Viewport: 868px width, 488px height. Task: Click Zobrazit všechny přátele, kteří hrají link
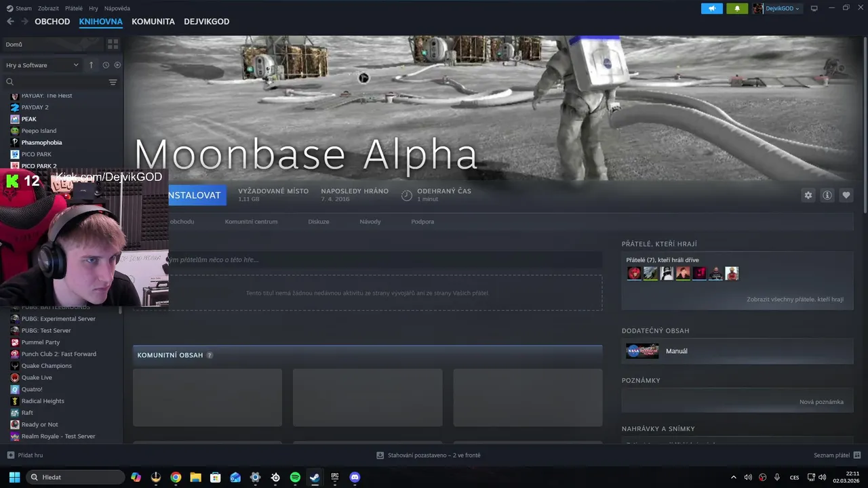(x=795, y=299)
